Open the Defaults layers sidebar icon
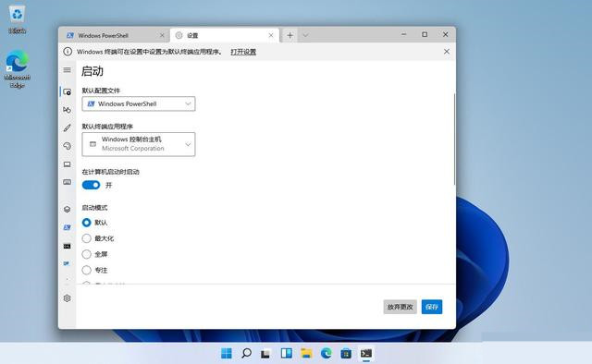This screenshot has width=592, height=364. pyautogui.click(x=68, y=210)
